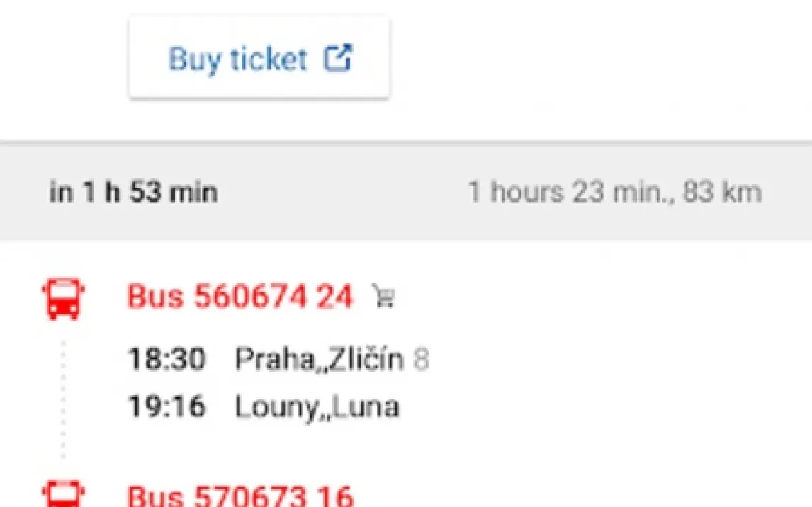
Task: Click the external link icon on Buy ticket
Action: (x=338, y=58)
